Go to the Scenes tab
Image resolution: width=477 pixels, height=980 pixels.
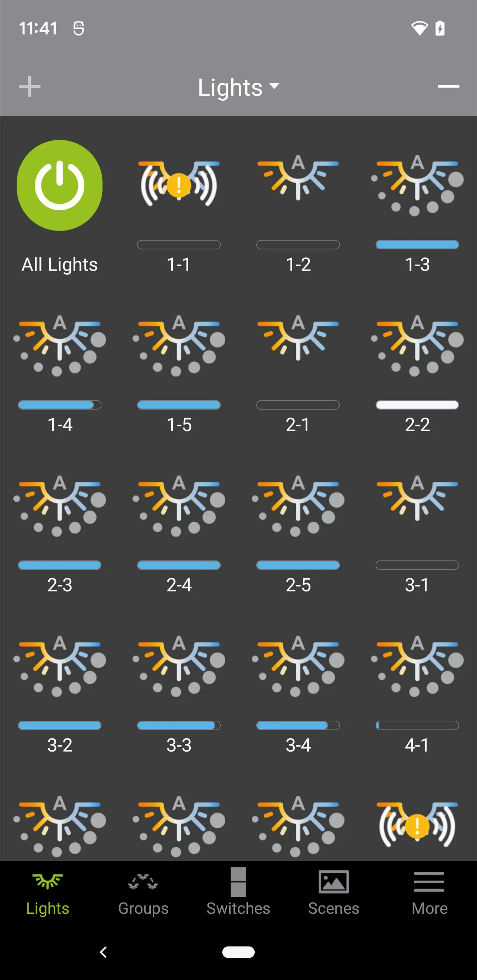(334, 892)
